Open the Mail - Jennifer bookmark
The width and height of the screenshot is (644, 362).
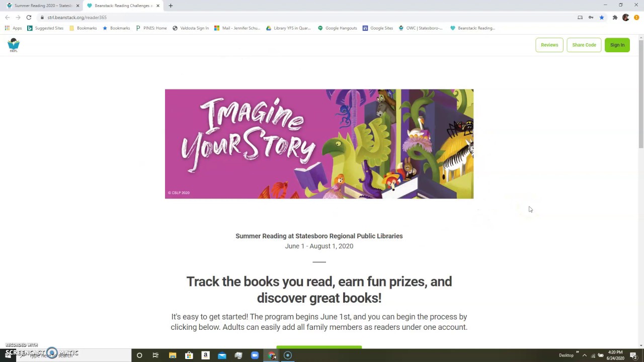coord(237,28)
